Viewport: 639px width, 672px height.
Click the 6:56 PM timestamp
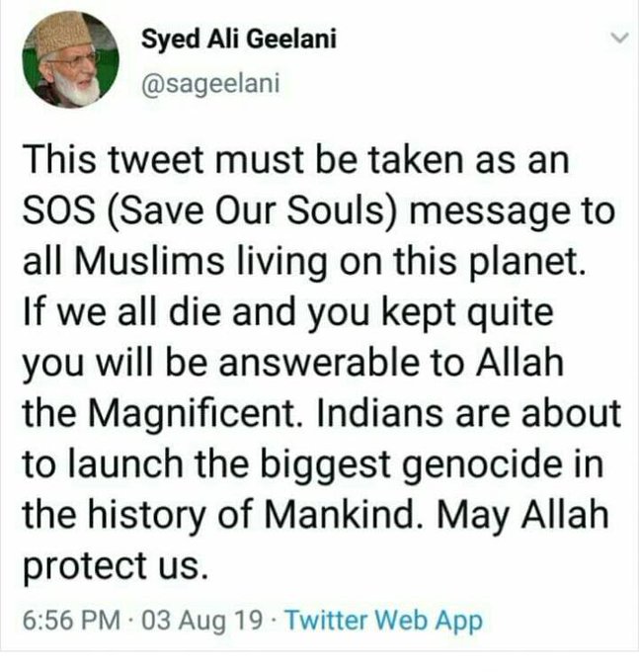(x=71, y=621)
